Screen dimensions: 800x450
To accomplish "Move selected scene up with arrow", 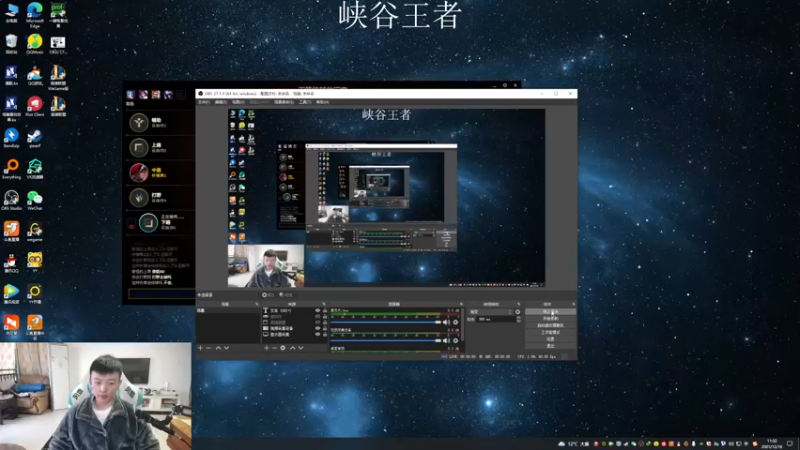I will pos(218,348).
